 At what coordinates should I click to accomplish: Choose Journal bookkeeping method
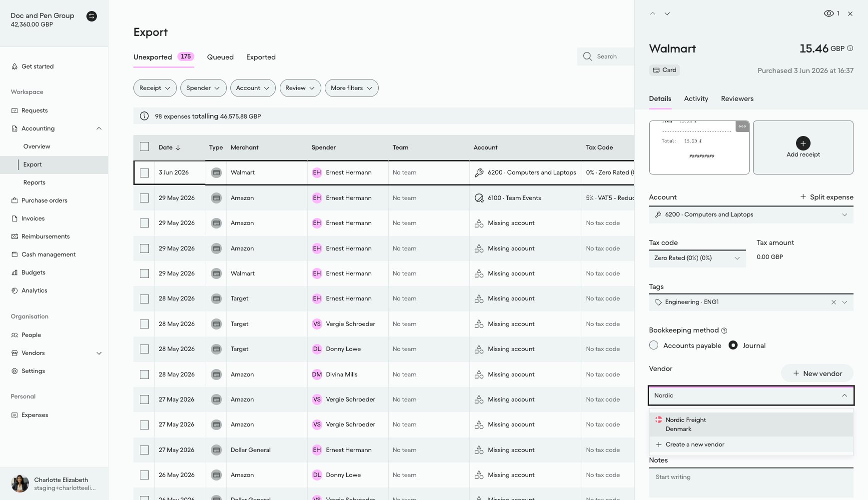pos(733,345)
